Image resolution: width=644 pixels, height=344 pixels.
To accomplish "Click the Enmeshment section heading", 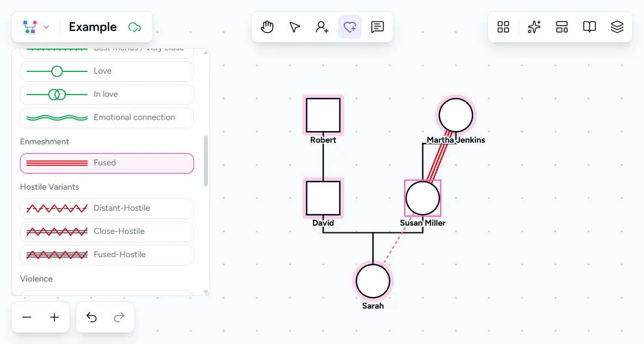I will pyautogui.click(x=44, y=142).
